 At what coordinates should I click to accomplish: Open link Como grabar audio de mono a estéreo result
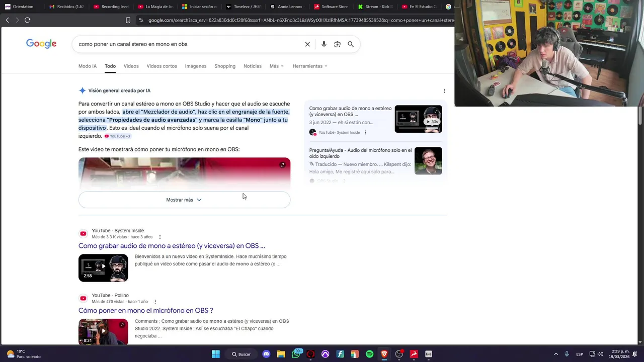point(172,246)
